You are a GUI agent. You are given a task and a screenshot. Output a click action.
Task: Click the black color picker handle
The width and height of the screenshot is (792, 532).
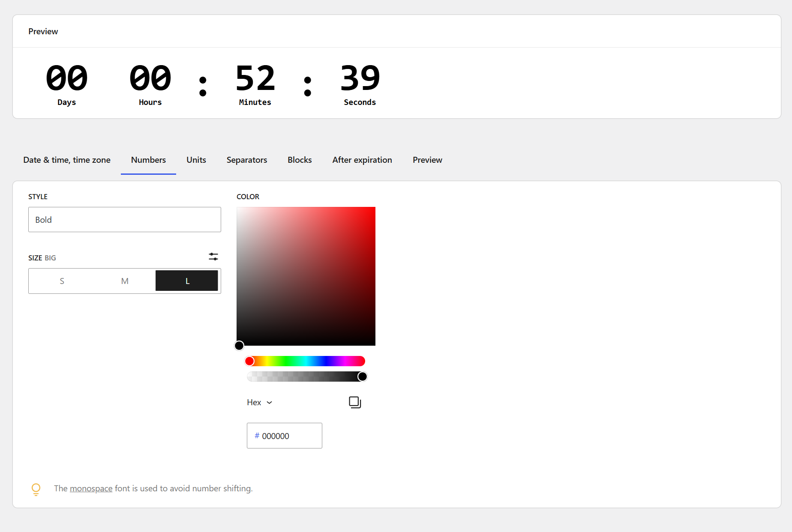(239, 345)
